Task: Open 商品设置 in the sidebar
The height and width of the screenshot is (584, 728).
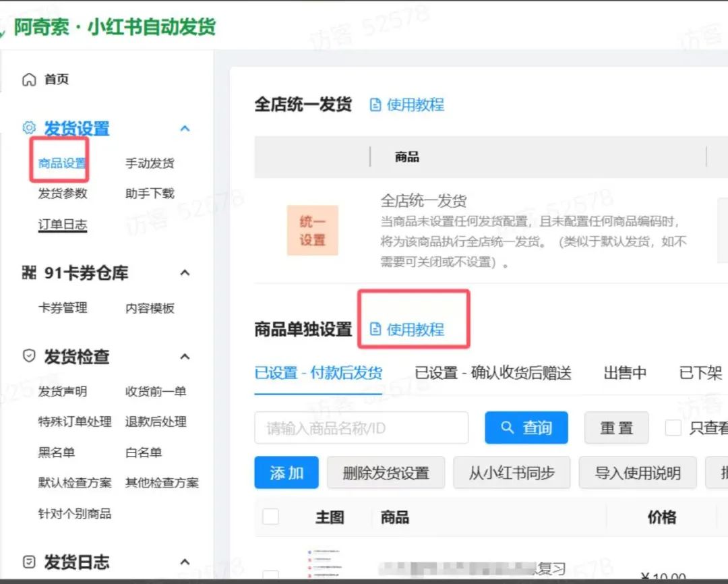Action: click(62, 163)
